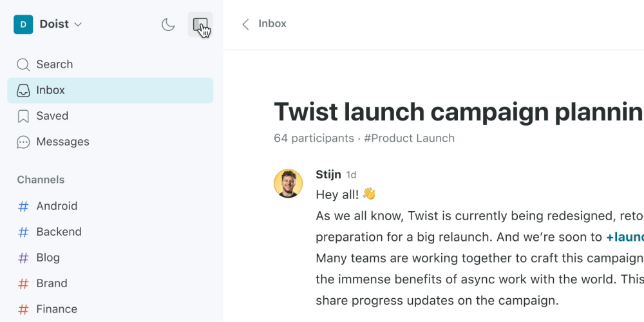This screenshot has width=644, height=322.
Task: Go to Messages
Action: coord(110,142)
